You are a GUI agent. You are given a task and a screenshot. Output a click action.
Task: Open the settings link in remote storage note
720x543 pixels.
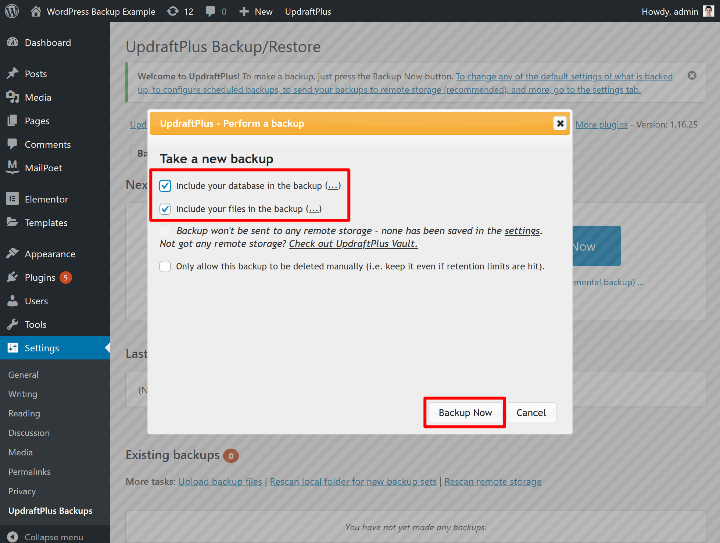[x=522, y=230]
